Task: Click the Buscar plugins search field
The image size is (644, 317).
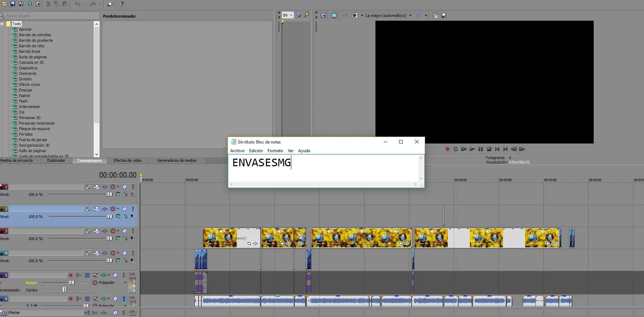Action: [x=50, y=16]
